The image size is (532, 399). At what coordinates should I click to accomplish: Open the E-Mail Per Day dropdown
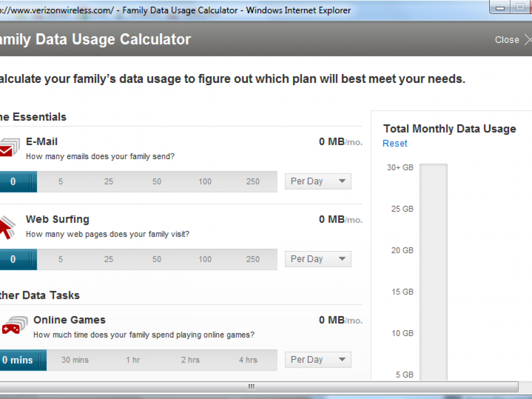click(x=318, y=181)
